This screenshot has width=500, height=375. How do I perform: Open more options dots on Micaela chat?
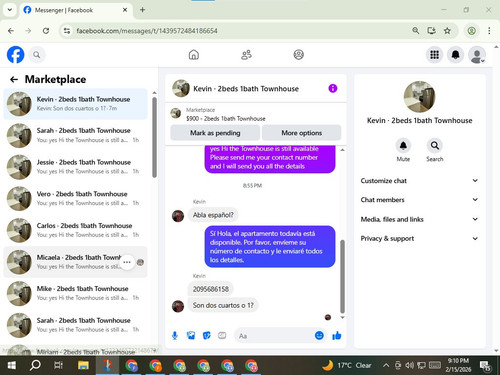click(127, 262)
